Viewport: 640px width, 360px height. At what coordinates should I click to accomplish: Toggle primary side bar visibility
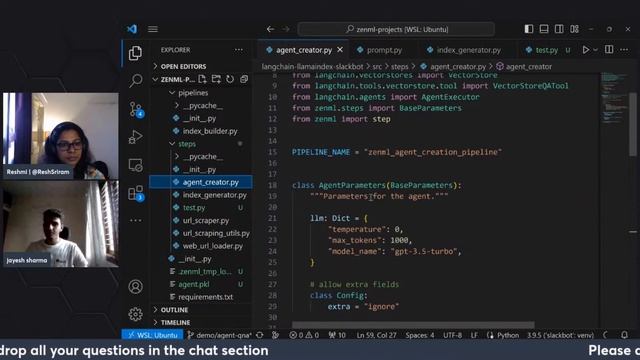[529, 29]
